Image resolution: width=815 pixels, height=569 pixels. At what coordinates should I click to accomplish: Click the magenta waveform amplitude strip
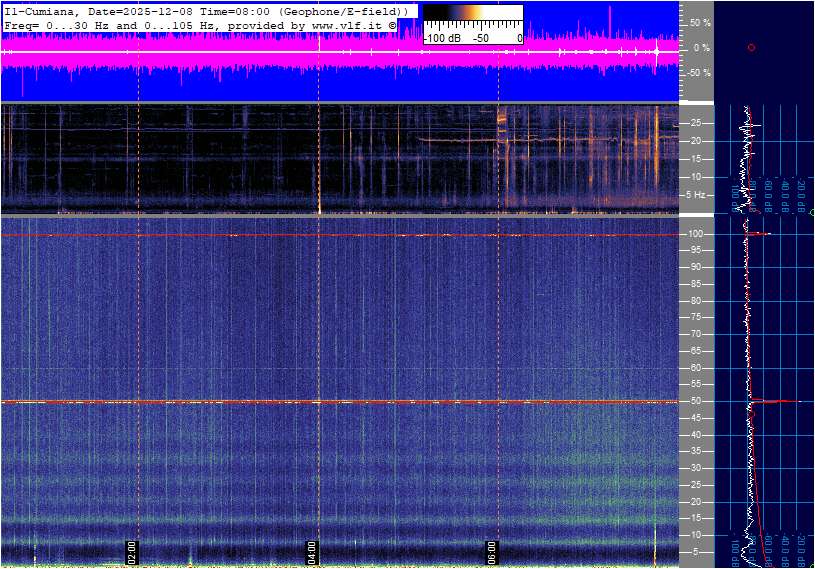coord(300,55)
